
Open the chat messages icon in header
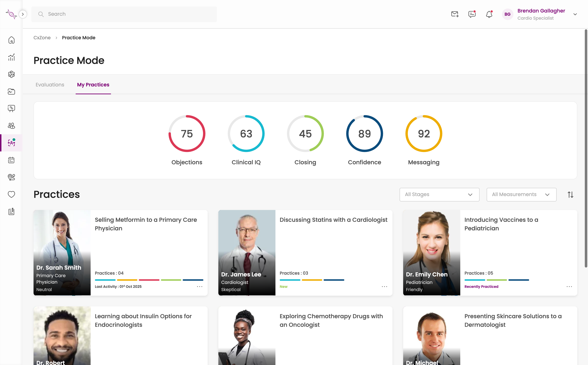(472, 14)
